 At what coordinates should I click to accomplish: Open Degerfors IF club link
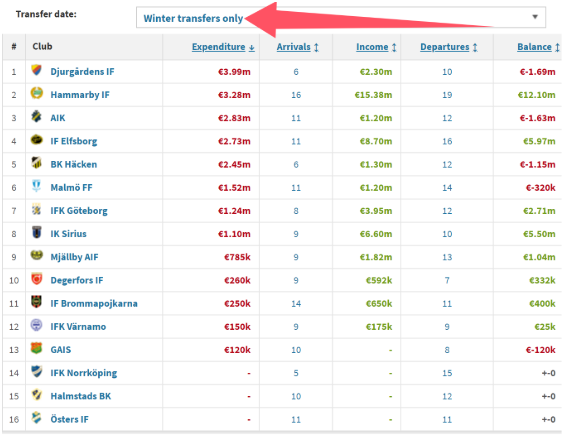coord(77,280)
